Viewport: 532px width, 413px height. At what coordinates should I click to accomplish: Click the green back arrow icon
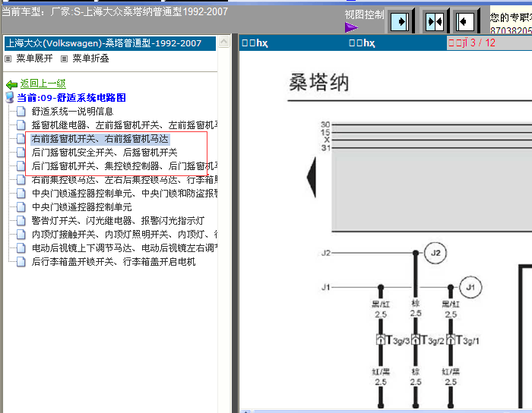[x=12, y=84]
